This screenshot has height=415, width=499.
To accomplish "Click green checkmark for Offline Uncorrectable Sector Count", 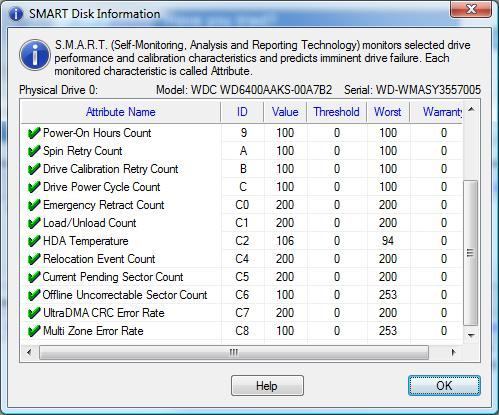I will 34,295.
